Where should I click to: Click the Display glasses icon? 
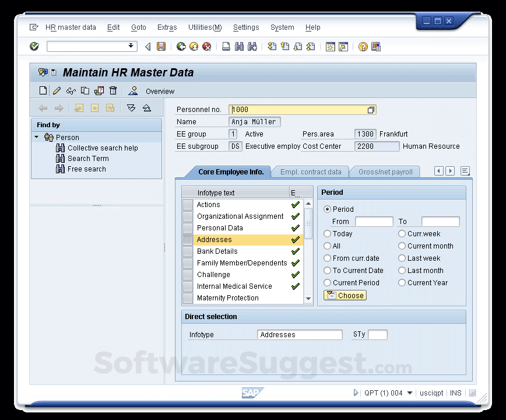[x=71, y=90]
